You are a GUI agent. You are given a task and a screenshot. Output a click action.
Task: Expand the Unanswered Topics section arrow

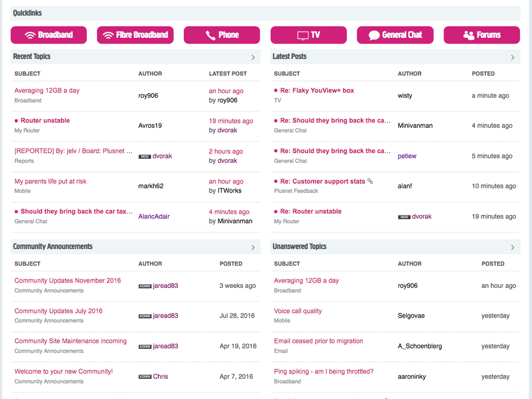(512, 247)
